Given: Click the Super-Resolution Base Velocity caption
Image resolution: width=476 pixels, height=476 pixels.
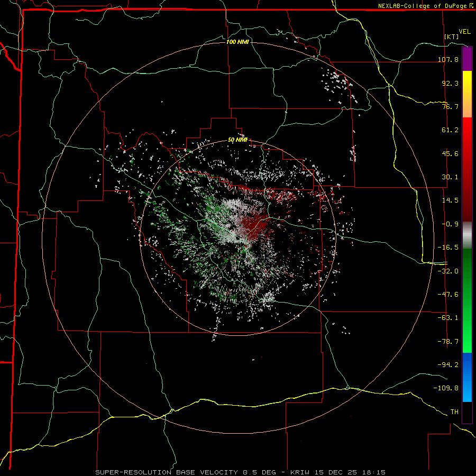Looking at the screenshot, I should click(x=241, y=472).
